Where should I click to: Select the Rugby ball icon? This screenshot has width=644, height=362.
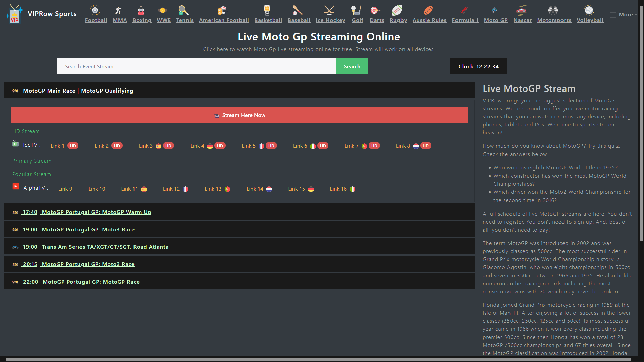coord(397,10)
